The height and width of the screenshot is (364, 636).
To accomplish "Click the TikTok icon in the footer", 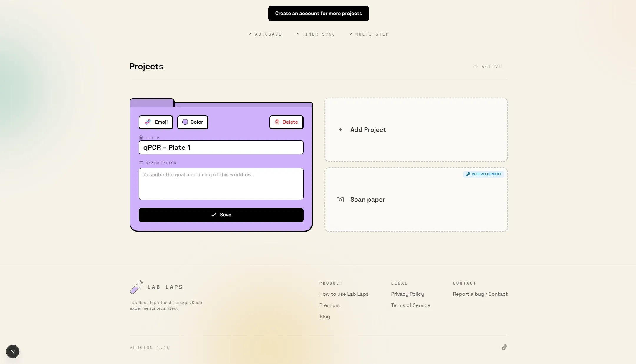I will (x=504, y=347).
